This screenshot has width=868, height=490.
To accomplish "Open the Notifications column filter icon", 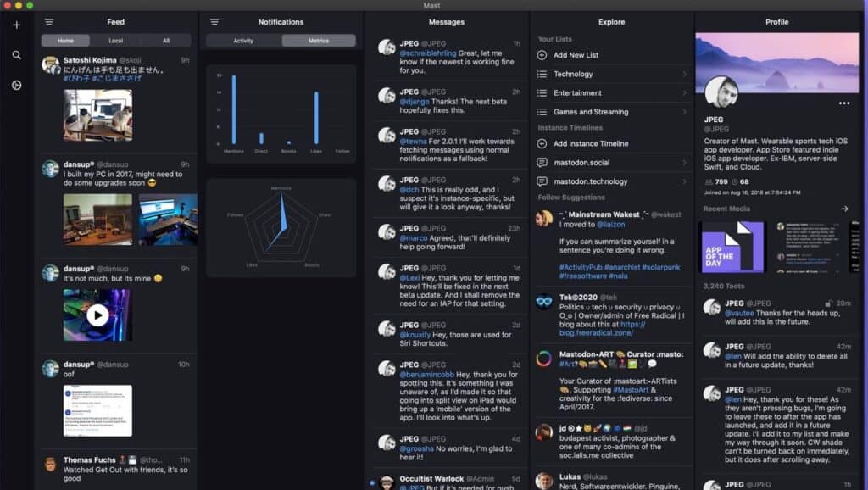I will [x=214, y=22].
